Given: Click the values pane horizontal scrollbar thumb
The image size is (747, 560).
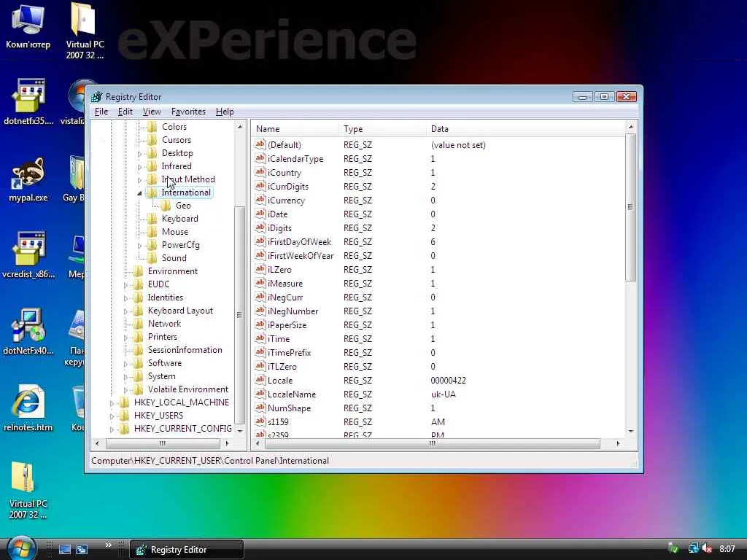Looking at the screenshot, I should click(x=432, y=443).
